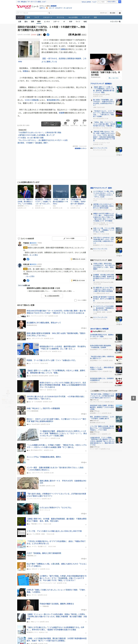
Task: Open the 【図】一目でわかる chart link
Action: pos(64,60)
